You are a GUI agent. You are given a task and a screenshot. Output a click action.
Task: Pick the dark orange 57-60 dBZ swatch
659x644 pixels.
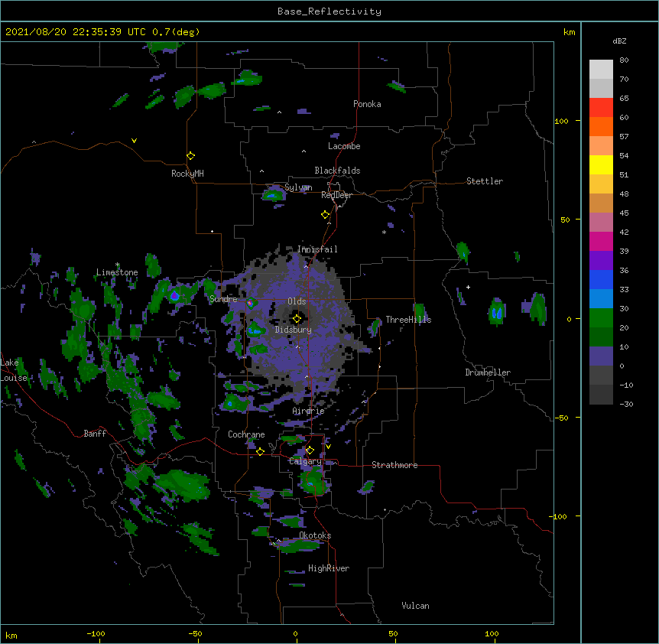point(601,126)
